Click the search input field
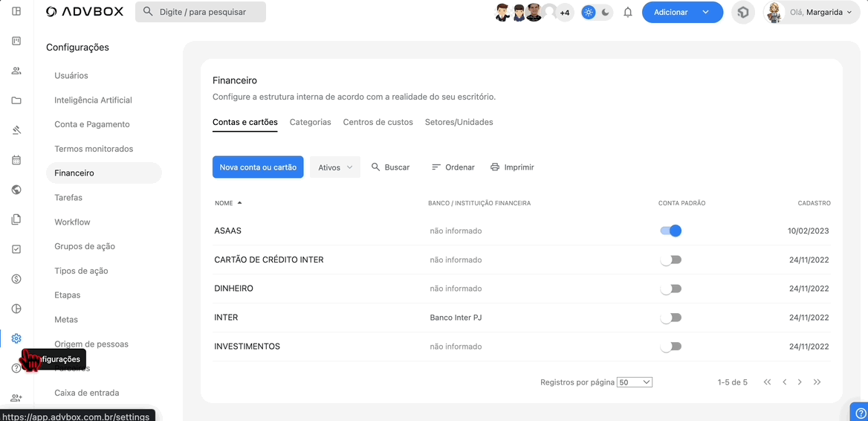The width and height of the screenshot is (868, 421). 201,12
